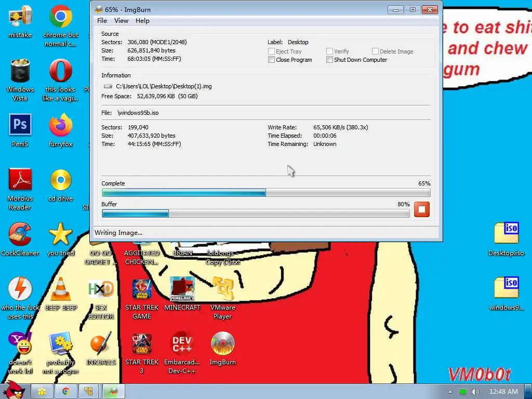Click the Complete progress bar at 65%
532x399 pixels.
(266, 193)
